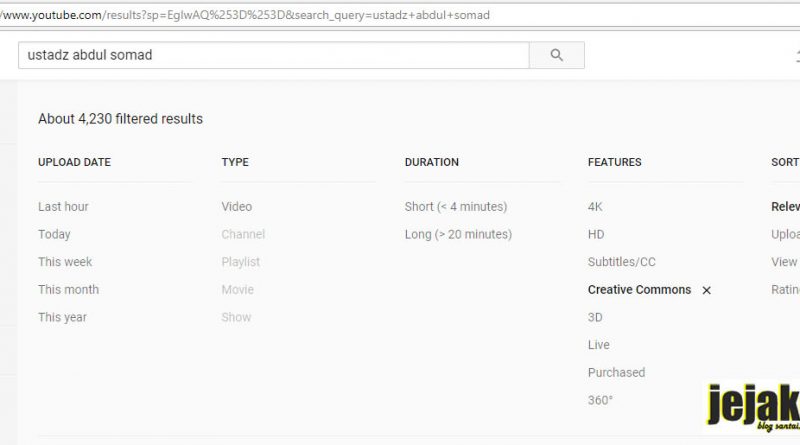Focus the search box containing ustadz abdul somad

(274, 55)
